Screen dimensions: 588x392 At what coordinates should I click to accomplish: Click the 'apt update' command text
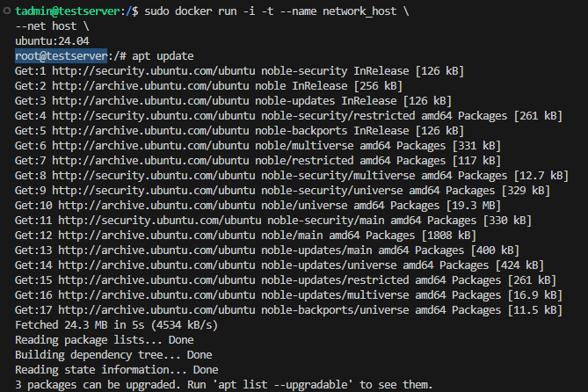tap(163, 56)
